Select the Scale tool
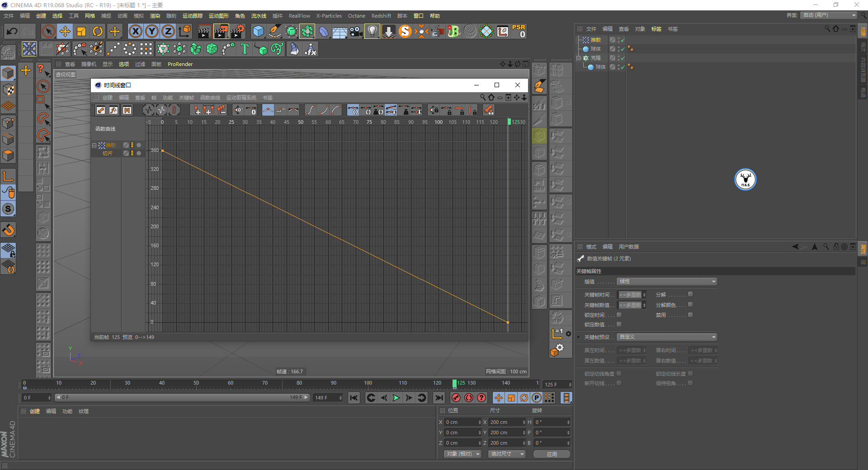 pyautogui.click(x=81, y=31)
